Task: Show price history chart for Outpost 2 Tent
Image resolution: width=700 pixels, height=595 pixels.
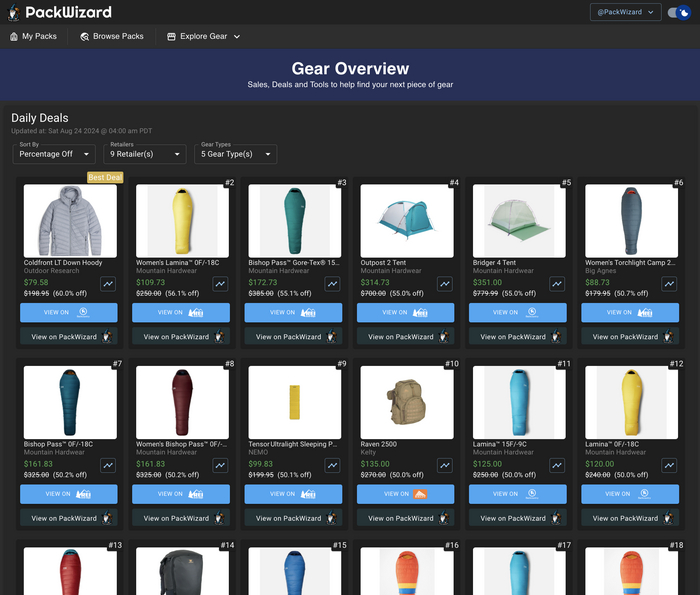Action: click(445, 284)
